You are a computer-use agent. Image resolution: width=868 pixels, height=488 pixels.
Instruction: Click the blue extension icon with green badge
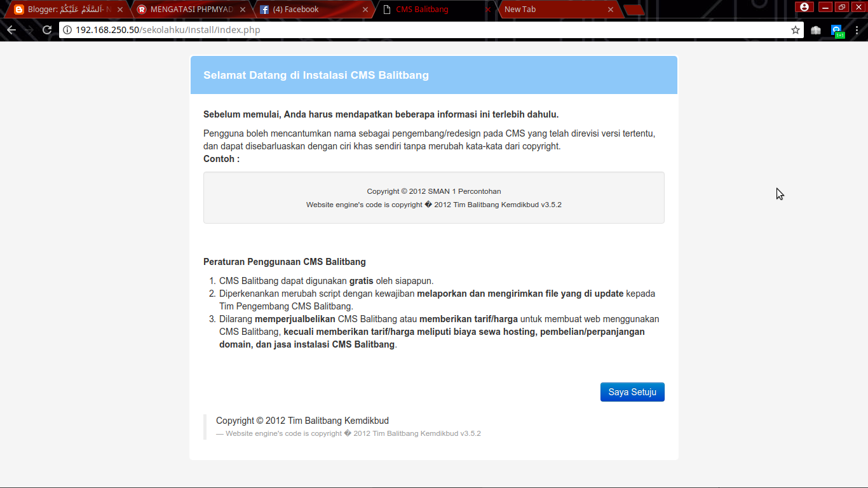[x=837, y=30]
